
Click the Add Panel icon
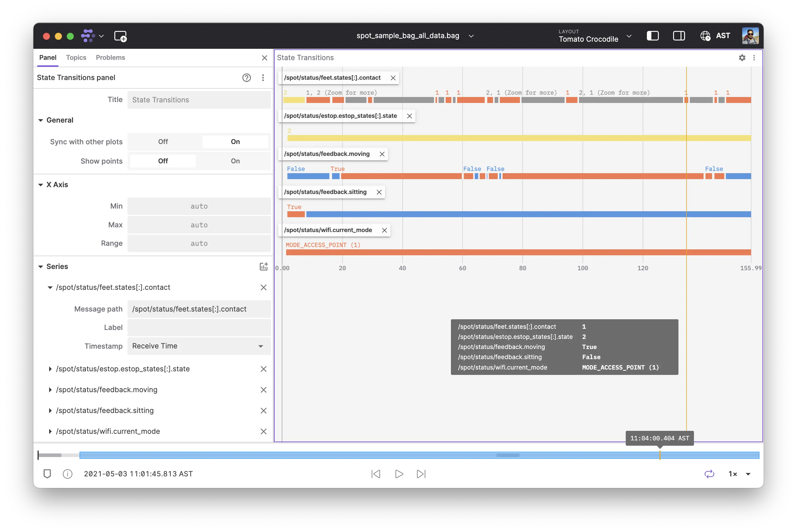tap(121, 36)
